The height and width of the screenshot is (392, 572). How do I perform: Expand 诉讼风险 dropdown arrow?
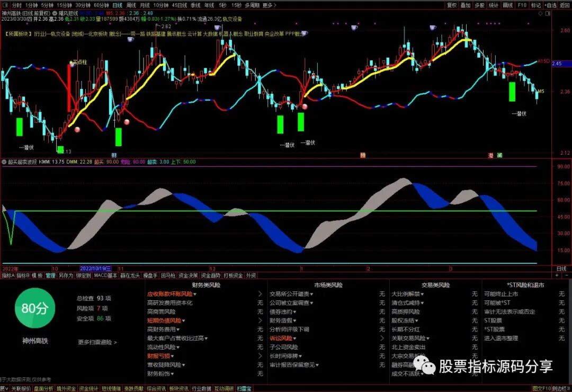coord(294,338)
